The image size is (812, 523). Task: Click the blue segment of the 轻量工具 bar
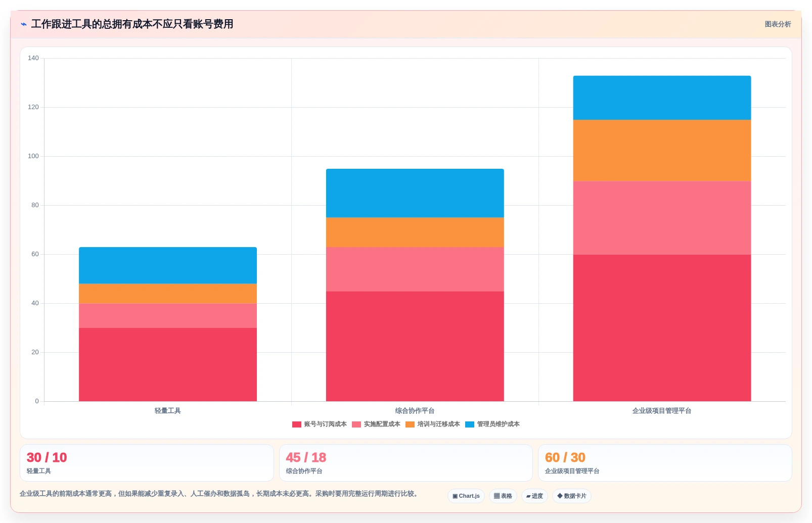168,265
